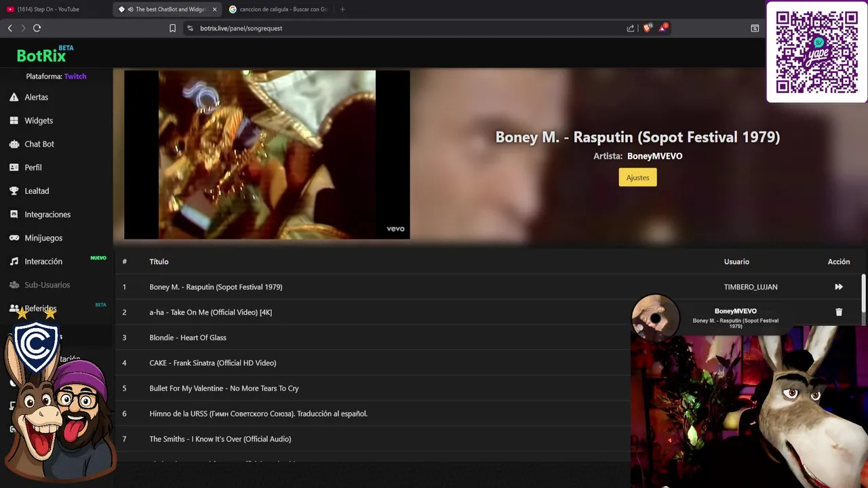Open the Chat Bot robot icon

[14, 144]
